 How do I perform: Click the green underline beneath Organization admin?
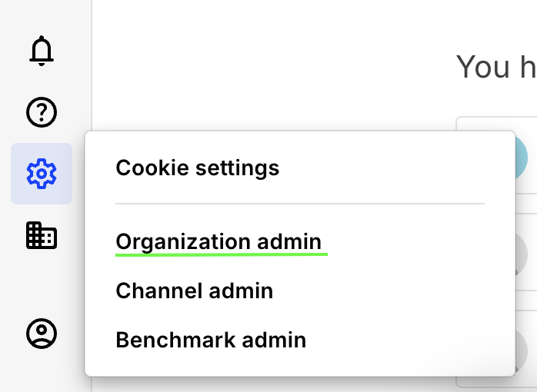pyautogui.click(x=222, y=254)
